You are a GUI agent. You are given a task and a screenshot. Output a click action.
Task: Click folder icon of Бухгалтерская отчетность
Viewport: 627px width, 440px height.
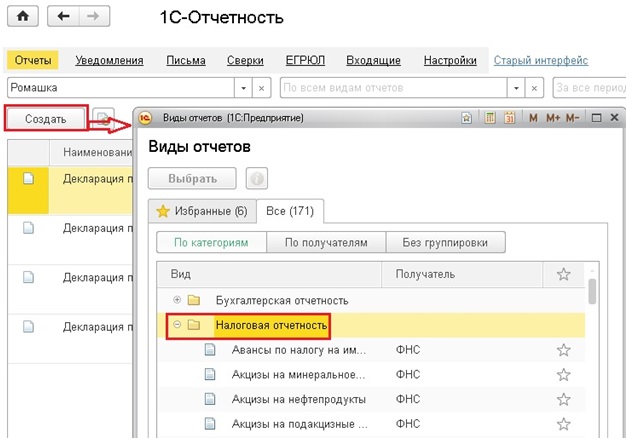194,300
